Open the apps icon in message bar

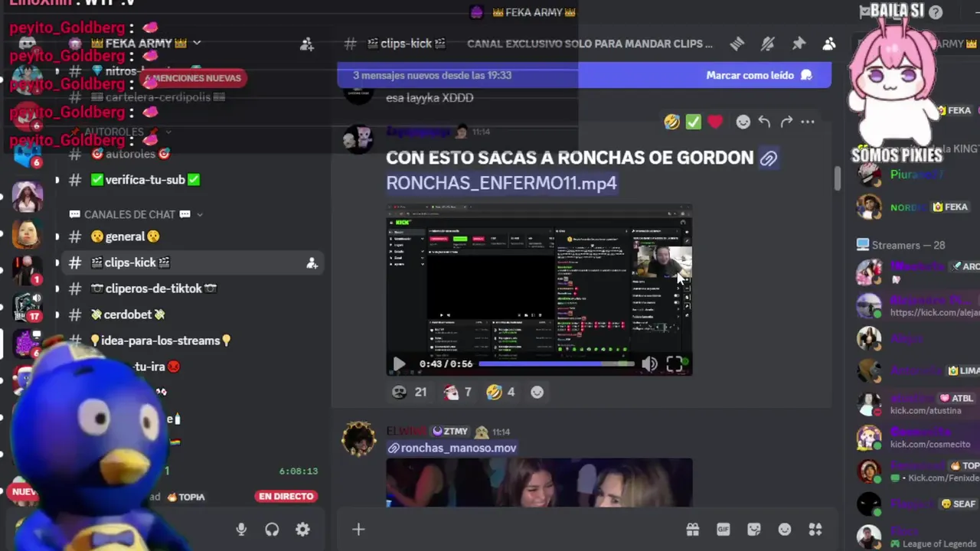point(815,529)
